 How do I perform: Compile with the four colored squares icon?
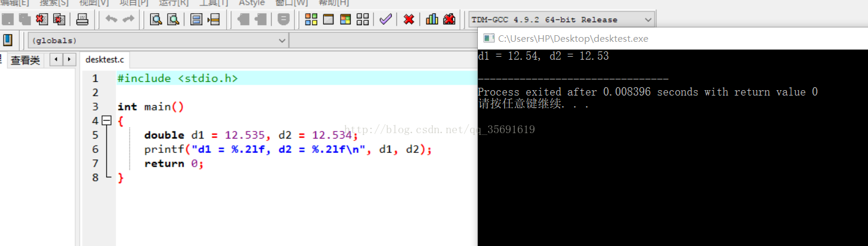pyautogui.click(x=311, y=19)
